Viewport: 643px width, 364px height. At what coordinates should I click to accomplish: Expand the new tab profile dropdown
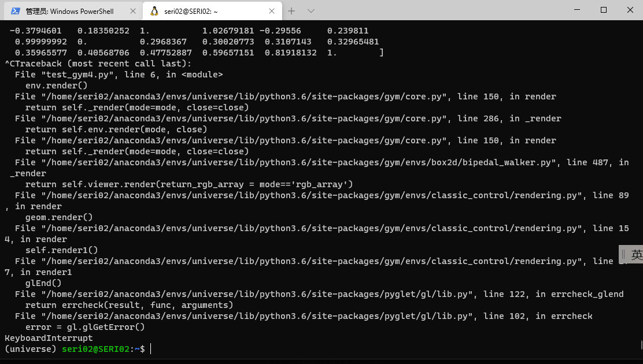[311, 11]
